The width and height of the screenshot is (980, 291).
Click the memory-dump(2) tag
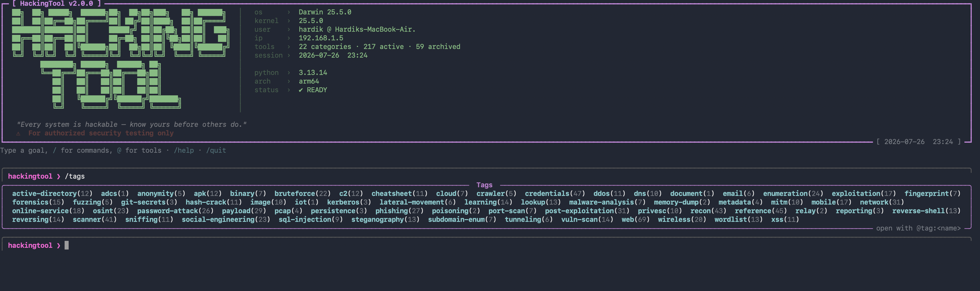(682, 202)
